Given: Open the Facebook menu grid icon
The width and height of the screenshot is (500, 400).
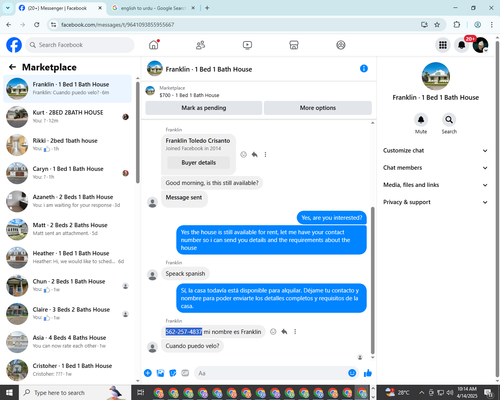Looking at the screenshot, I should pos(443,45).
